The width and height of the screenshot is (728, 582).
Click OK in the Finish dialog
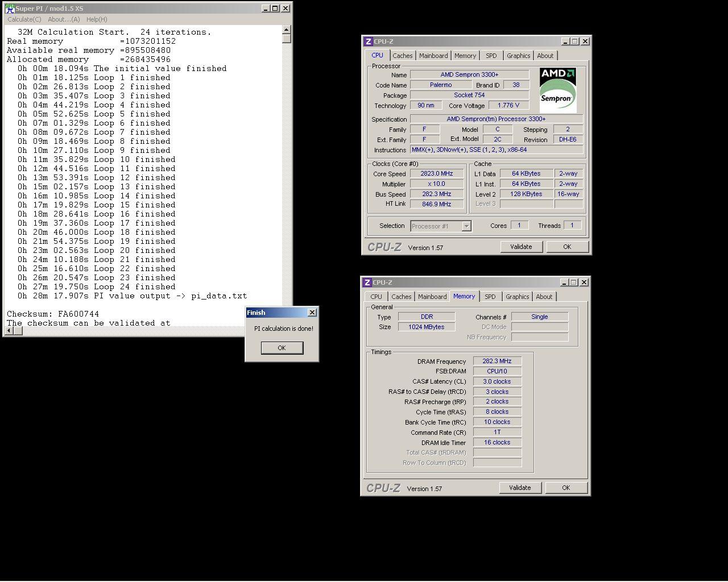click(x=282, y=348)
